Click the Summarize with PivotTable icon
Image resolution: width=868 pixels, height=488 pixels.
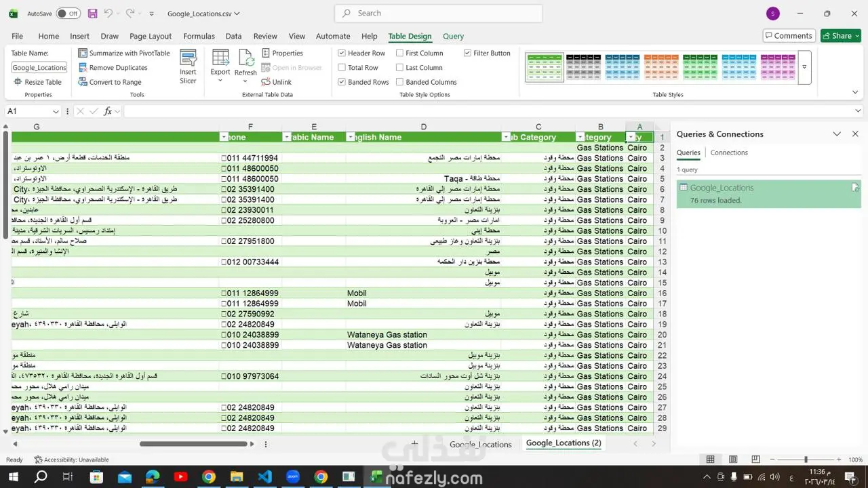pos(83,53)
